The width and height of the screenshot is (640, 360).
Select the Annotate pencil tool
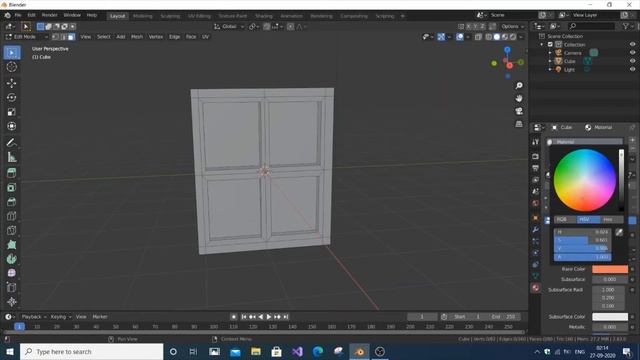(x=12, y=142)
